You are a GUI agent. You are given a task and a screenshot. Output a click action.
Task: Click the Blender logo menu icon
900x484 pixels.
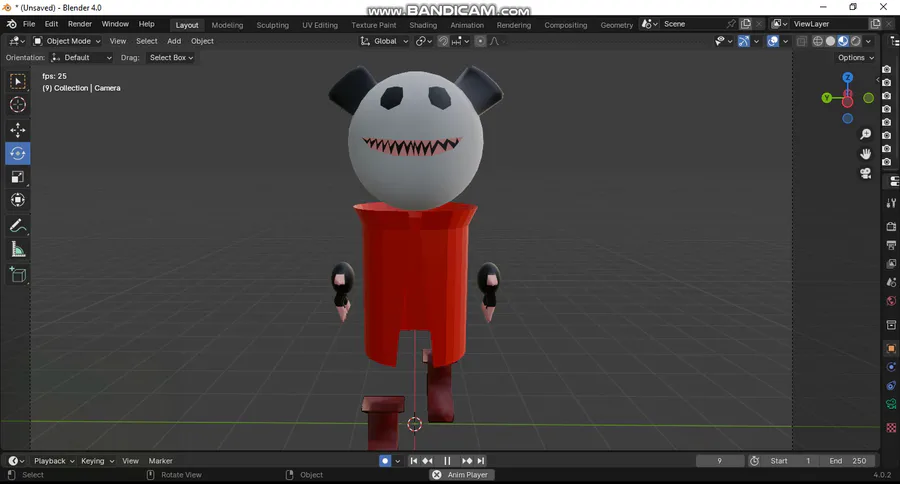point(11,24)
